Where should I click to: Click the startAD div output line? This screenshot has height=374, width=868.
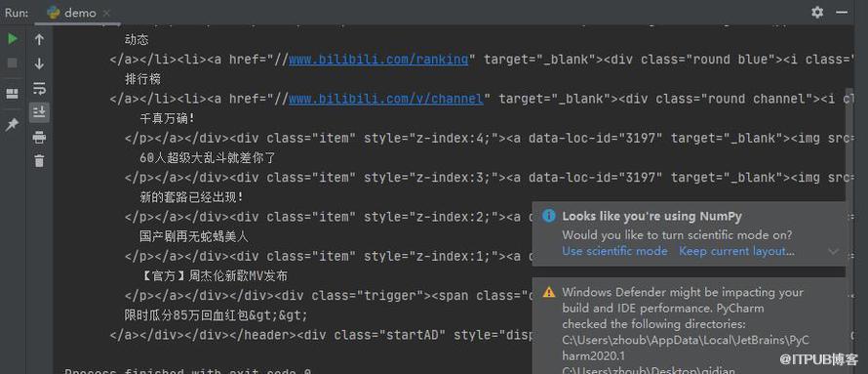coord(321,335)
